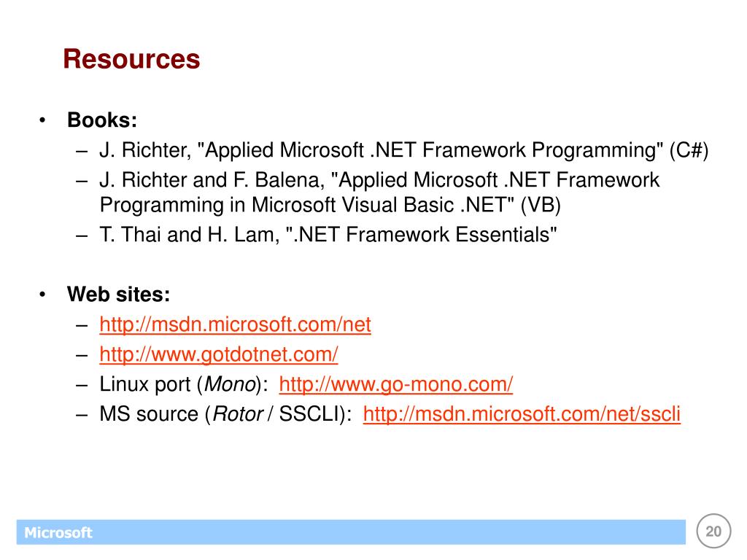Click the Linux port label text
The height and width of the screenshot is (560, 747).
point(145,385)
